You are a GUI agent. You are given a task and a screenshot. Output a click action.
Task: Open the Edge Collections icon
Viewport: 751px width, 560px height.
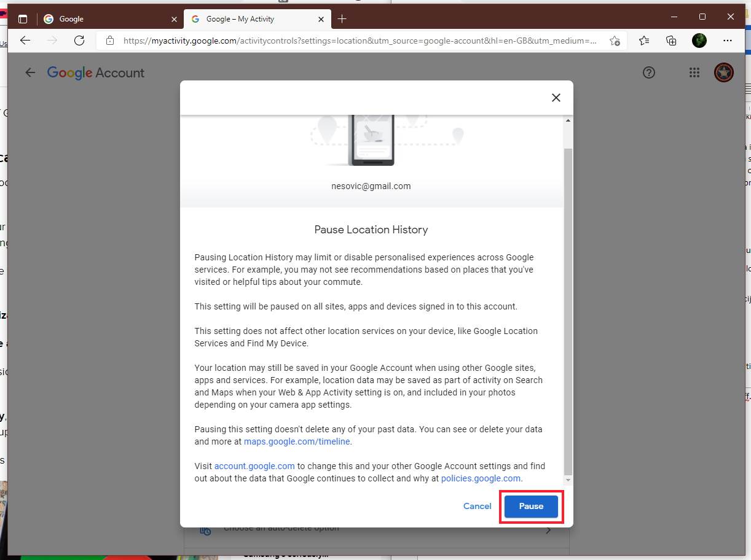(x=671, y=41)
